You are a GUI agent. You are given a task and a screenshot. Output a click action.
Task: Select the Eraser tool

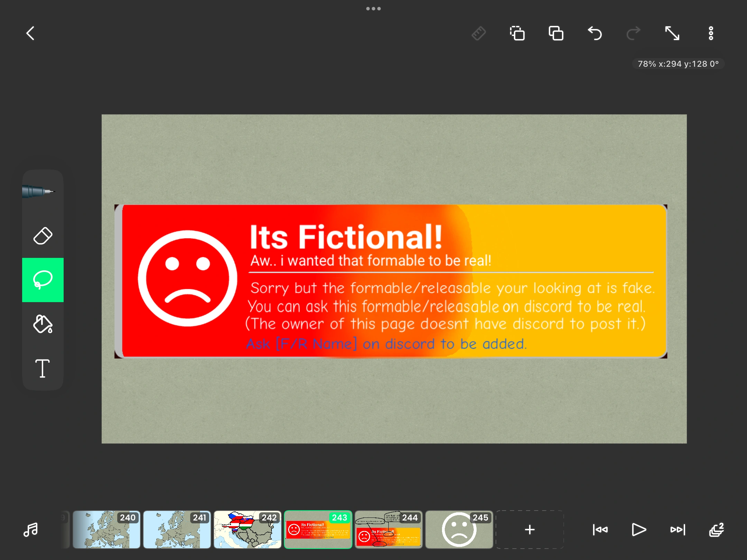(43, 236)
